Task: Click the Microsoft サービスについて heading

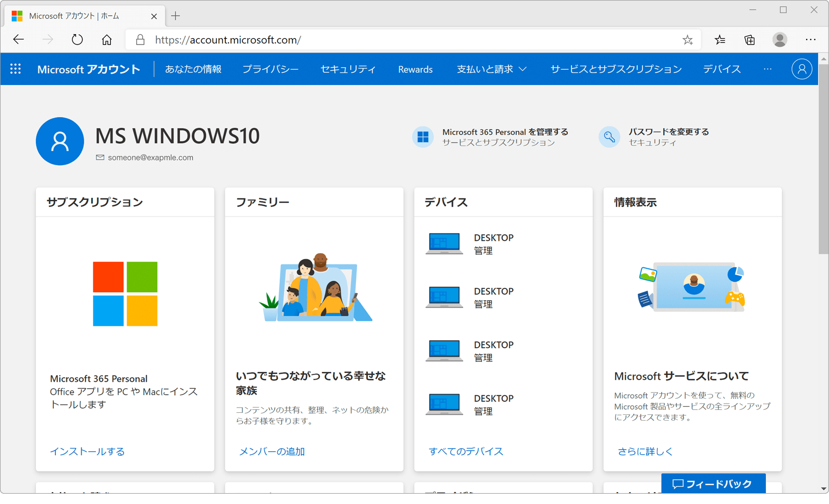Action: tap(682, 376)
